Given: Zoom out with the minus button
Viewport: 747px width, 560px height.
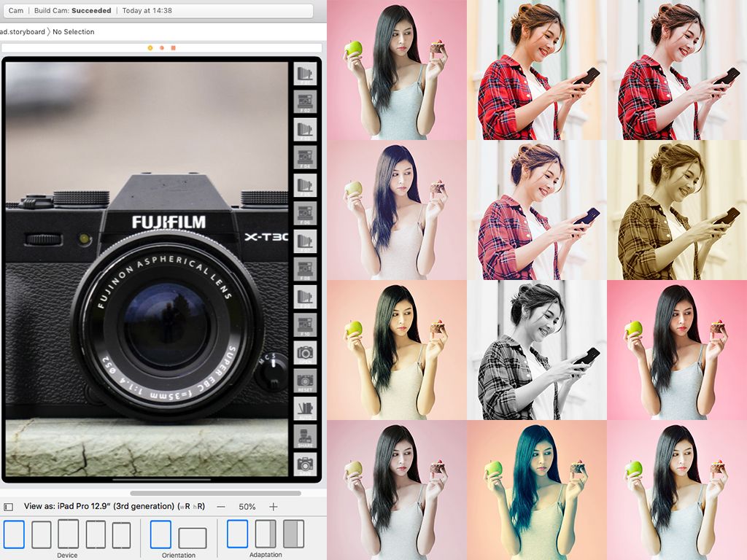Looking at the screenshot, I should pyautogui.click(x=221, y=507).
